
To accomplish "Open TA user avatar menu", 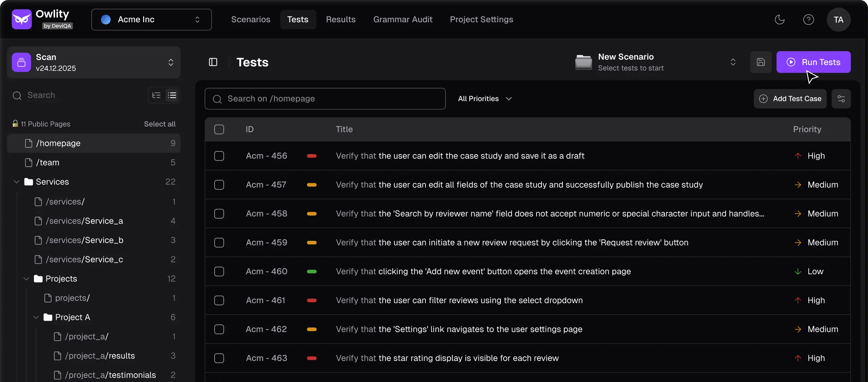I will pyautogui.click(x=839, y=20).
